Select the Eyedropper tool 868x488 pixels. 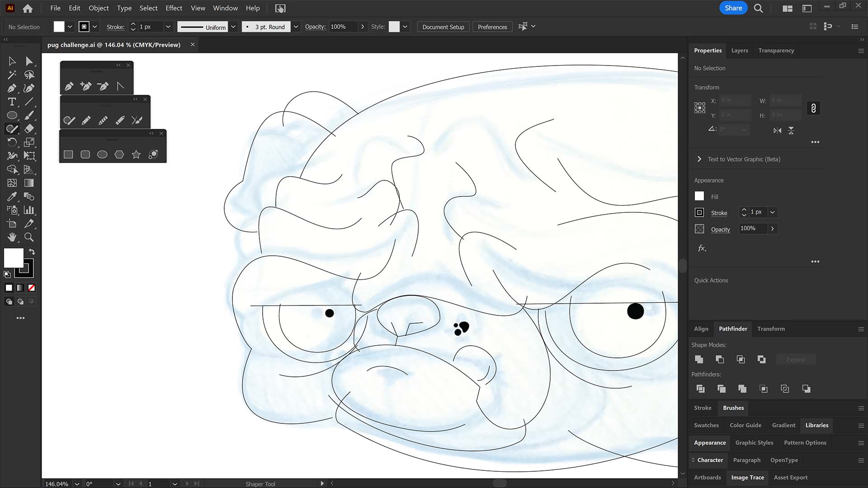coord(12,197)
